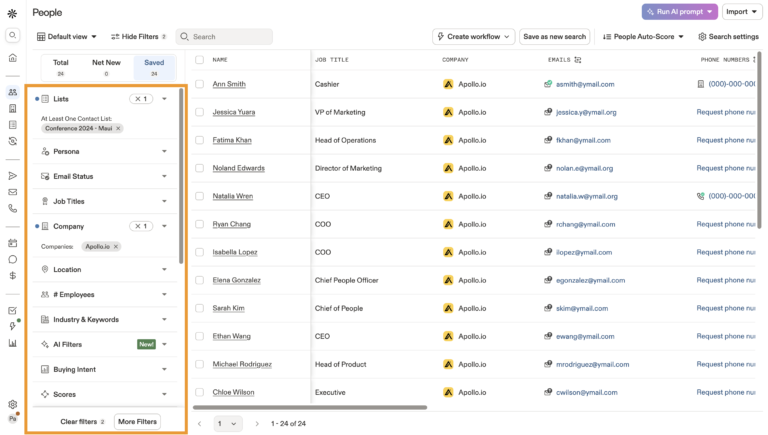Screen dimensions: 768x435
Task: Go to the Home icon in the sidebar
Action: pos(13,58)
